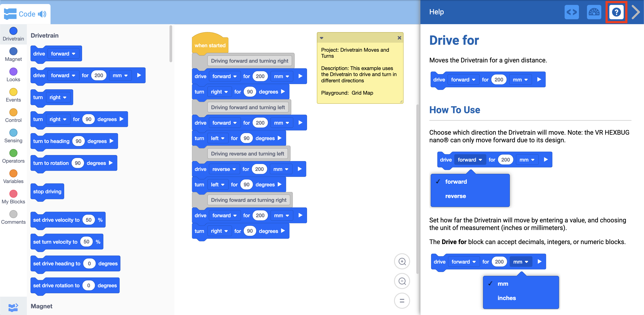Screen dimensions: 644x315
Task: Select the mm unit radio option
Action: pyautogui.click(x=503, y=283)
